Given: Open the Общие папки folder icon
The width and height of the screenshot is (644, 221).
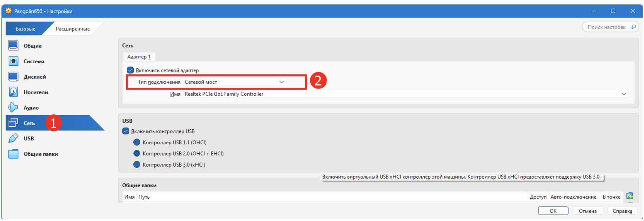Looking at the screenshot, I should pos(13,154).
